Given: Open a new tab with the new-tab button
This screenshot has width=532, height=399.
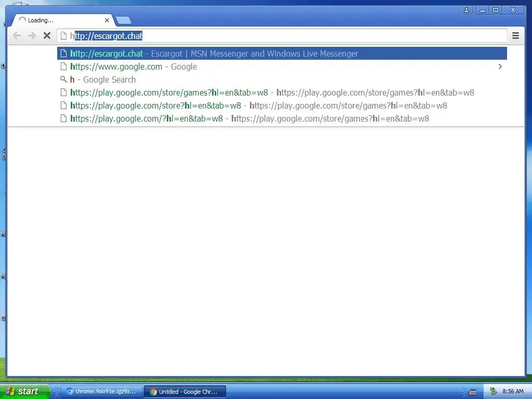Looking at the screenshot, I should [124, 21].
